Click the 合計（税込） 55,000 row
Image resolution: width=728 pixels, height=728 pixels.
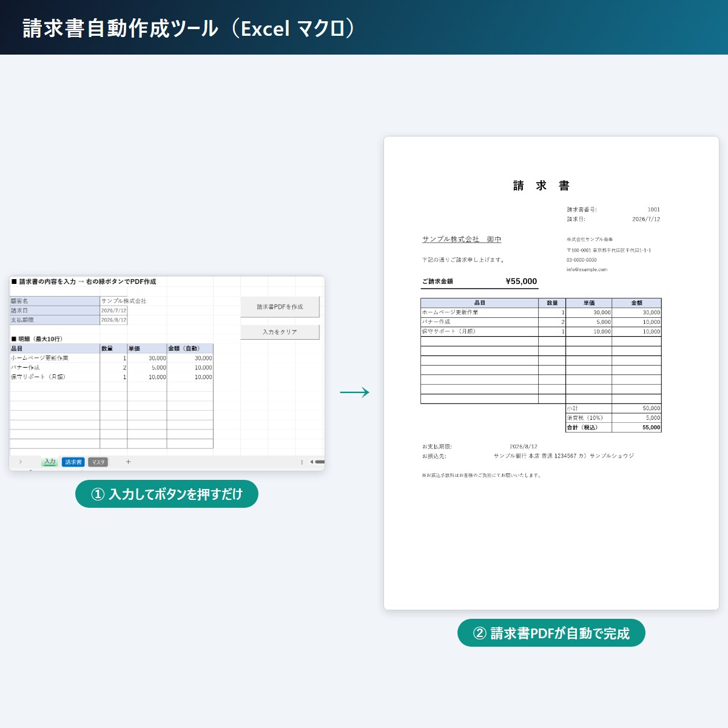[x=613, y=427]
